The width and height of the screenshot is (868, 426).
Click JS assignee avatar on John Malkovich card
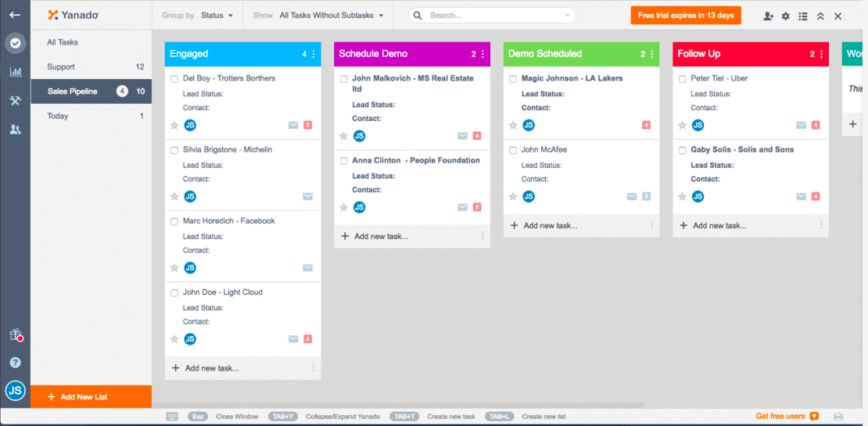point(359,135)
